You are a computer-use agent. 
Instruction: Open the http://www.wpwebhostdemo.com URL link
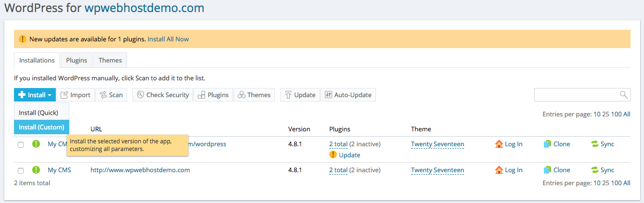[x=140, y=170]
